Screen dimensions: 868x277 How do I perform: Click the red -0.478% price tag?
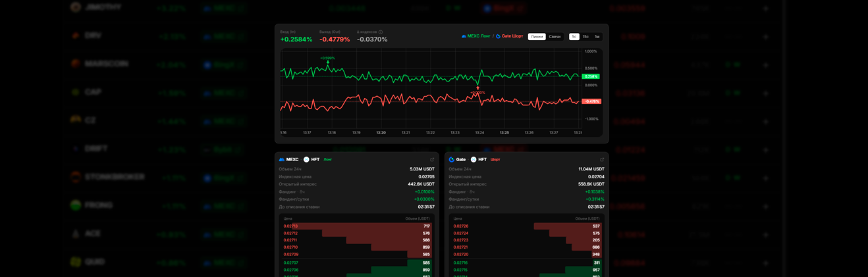pos(591,101)
